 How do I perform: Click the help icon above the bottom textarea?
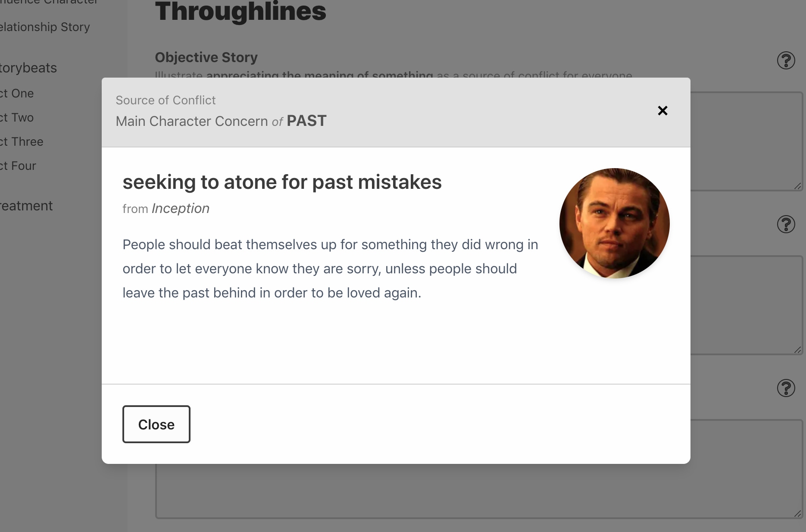point(786,388)
